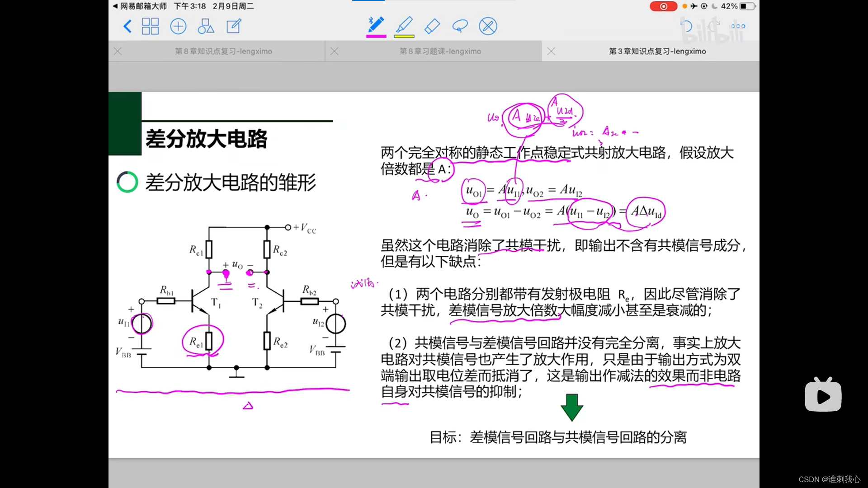
Task: Toggle the stylus-only drawing mode icon
Action: [x=488, y=26]
